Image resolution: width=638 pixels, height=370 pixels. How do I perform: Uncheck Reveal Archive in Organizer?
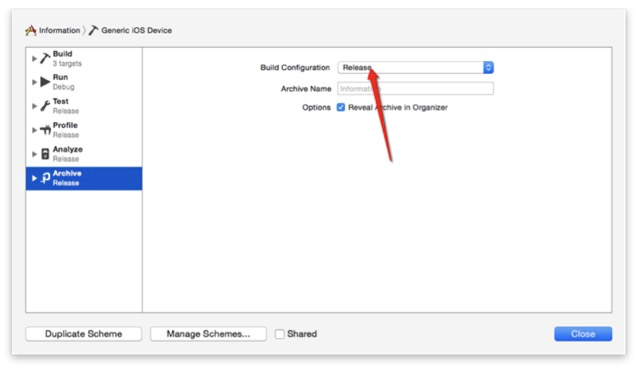[x=341, y=107]
